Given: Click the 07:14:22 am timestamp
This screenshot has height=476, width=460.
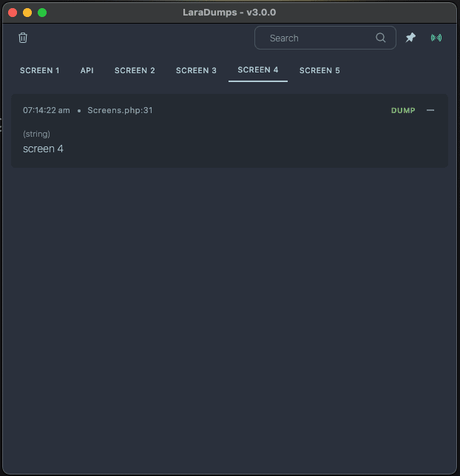Looking at the screenshot, I should click(47, 110).
